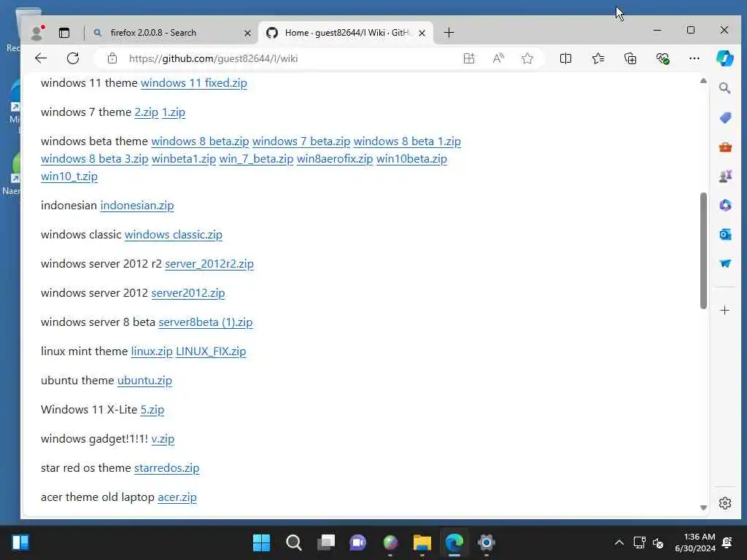Open Microsoft 365 sidebar icon
747x560 pixels.
tap(725, 205)
